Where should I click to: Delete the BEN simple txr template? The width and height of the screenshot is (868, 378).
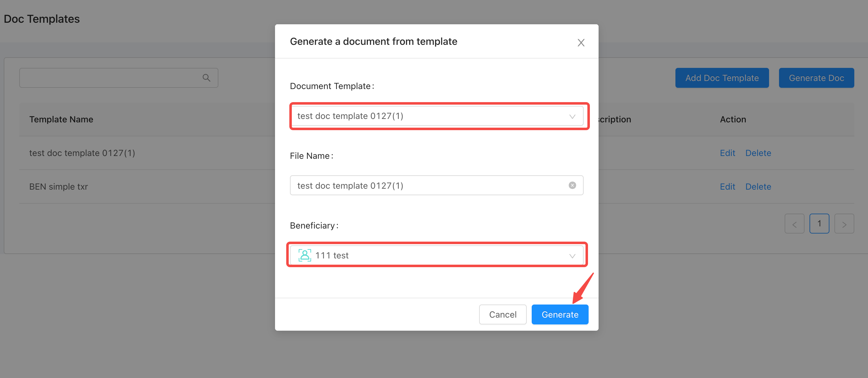(758, 187)
